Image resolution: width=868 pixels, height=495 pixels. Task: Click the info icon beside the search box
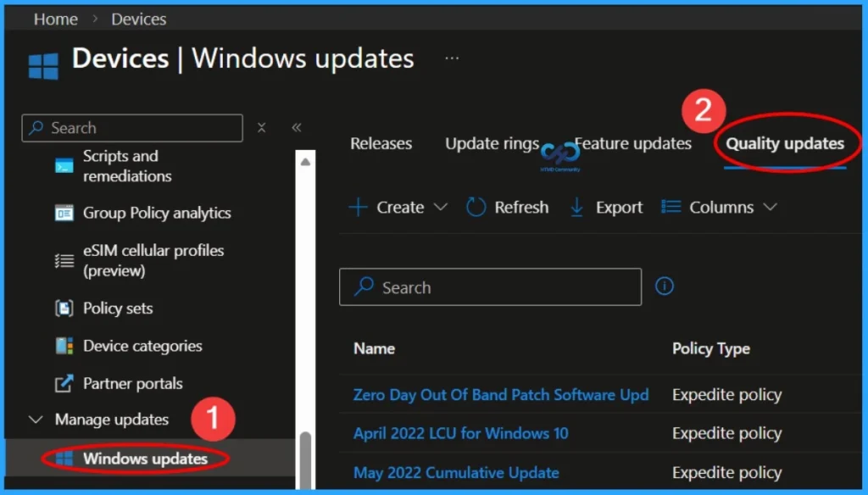click(665, 286)
